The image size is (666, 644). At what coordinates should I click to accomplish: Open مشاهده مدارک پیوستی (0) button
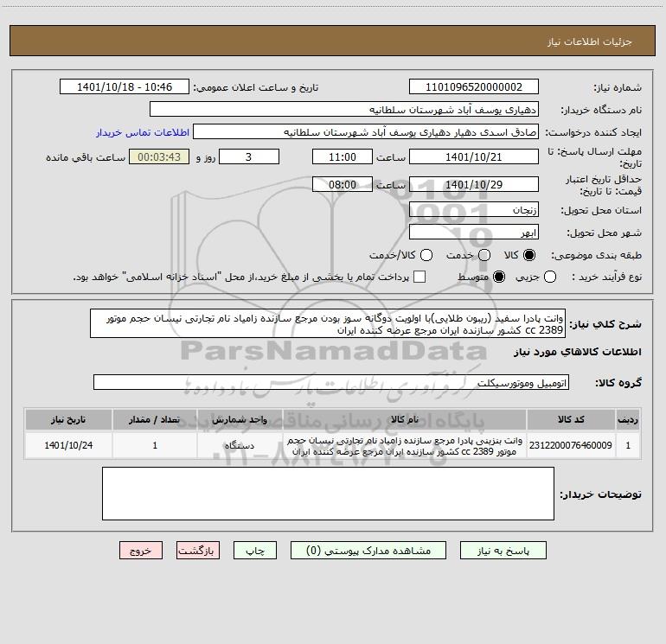[368, 551]
